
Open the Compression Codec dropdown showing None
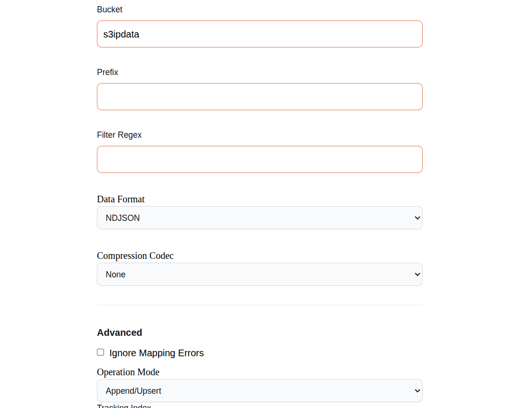pyautogui.click(x=259, y=275)
